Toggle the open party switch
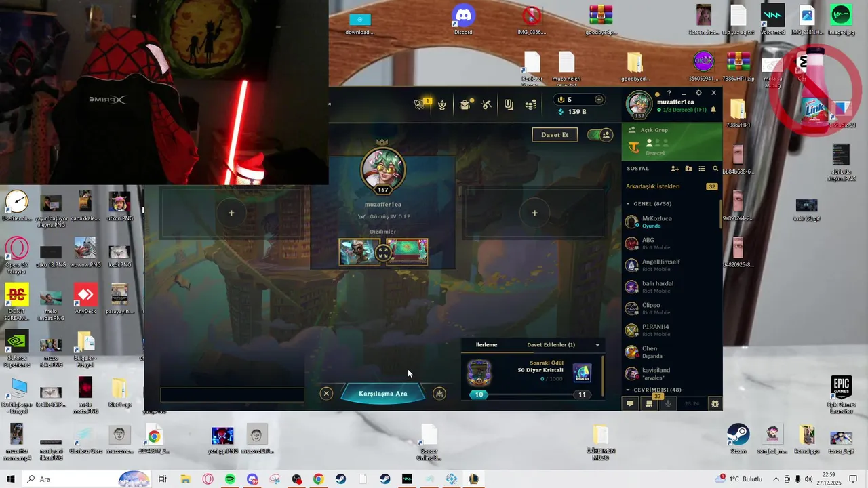This screenshot has width=868, height=488. point(599,135)
